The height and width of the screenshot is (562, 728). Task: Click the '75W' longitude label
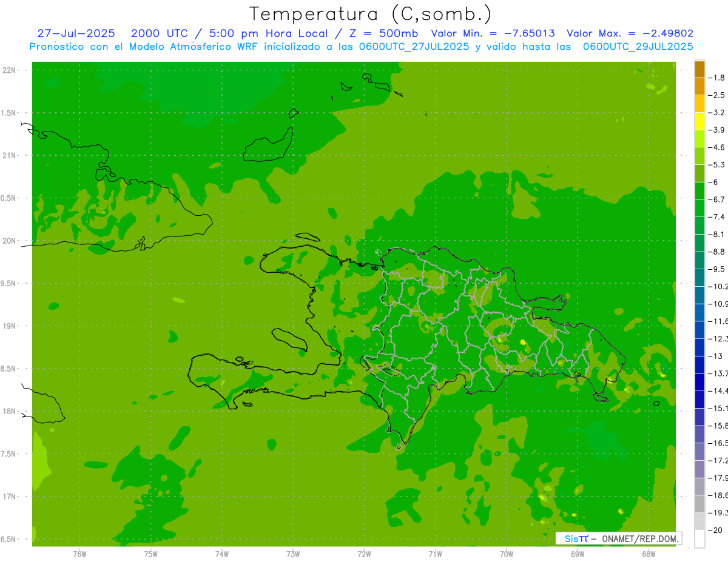151,554
